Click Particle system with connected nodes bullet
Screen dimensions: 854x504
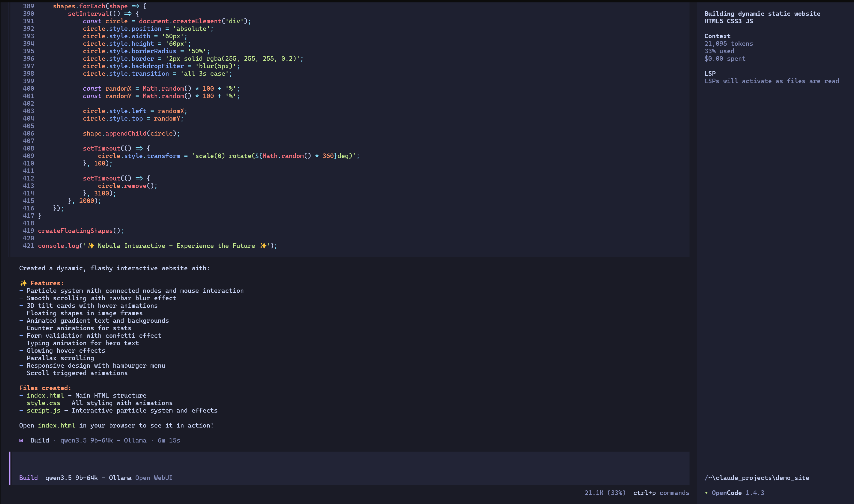point(132,290)
